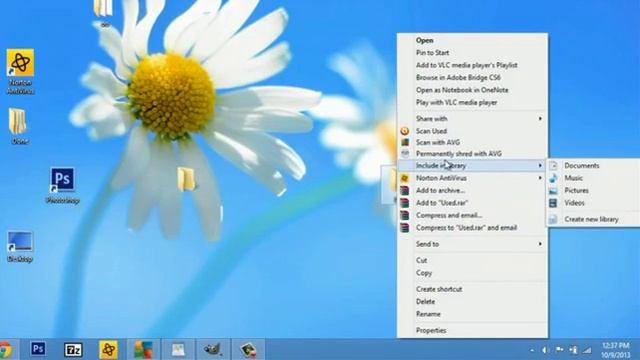The image size is (640, 360).
Task: Click the network signal bars tray icon
Action: pyautogui.click(x=587, y=350)
